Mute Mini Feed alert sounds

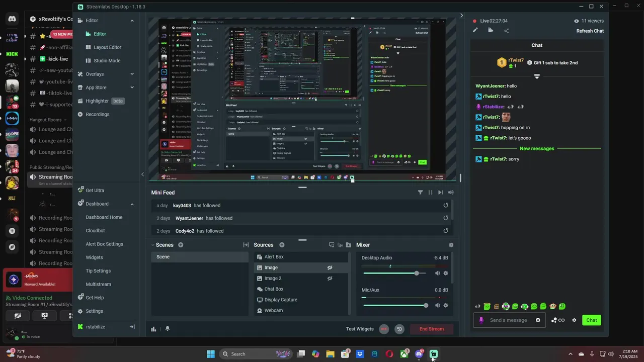pos(451,193)
